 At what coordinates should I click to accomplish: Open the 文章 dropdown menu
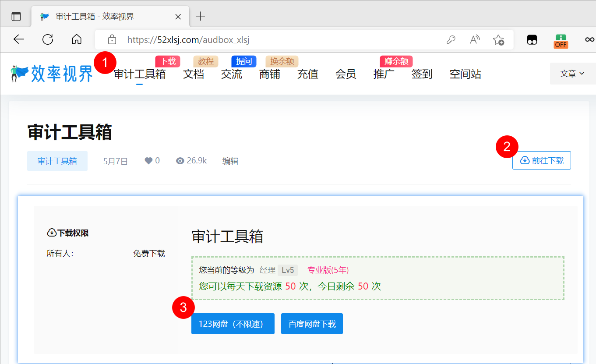pos(573,73)
